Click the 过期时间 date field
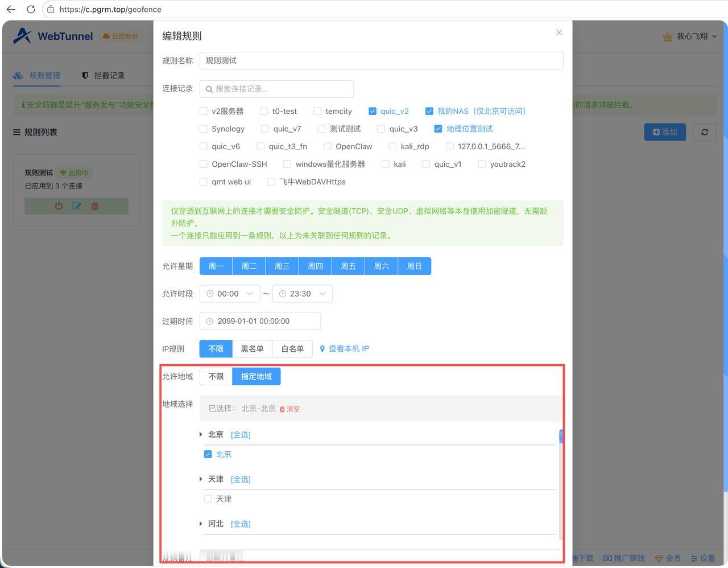The width and height of the screenshot is (728, 568). click(260, 321)
